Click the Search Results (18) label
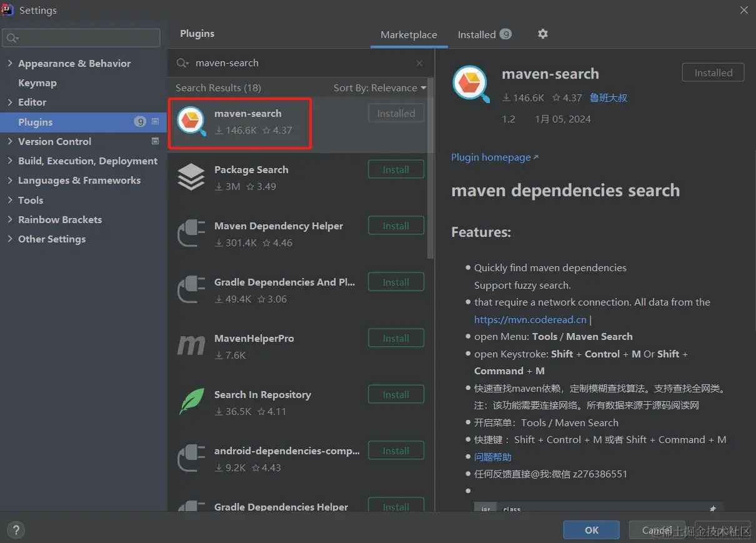The width and height of the screenshot is (756, 543). (218, 88)
